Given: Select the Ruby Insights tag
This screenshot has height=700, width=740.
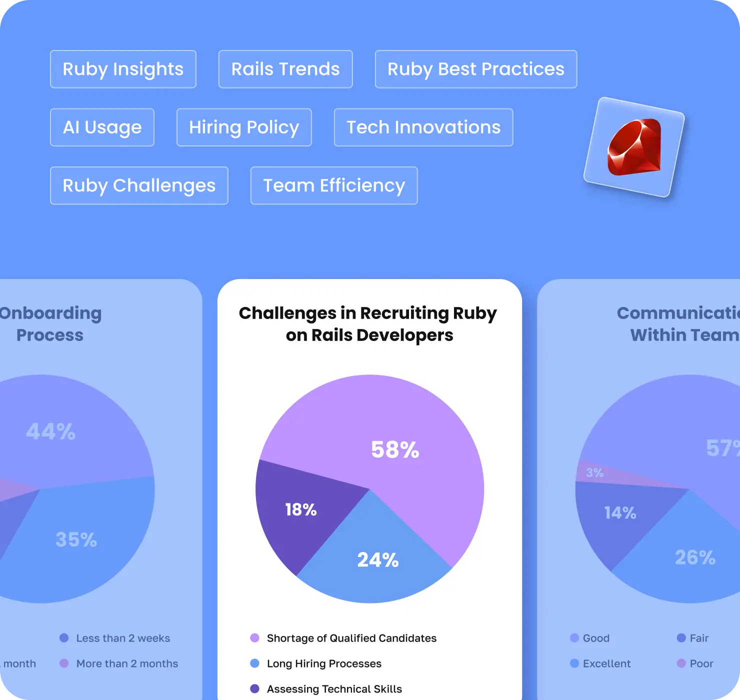Looking at the screenshot, I should (123, 69).
